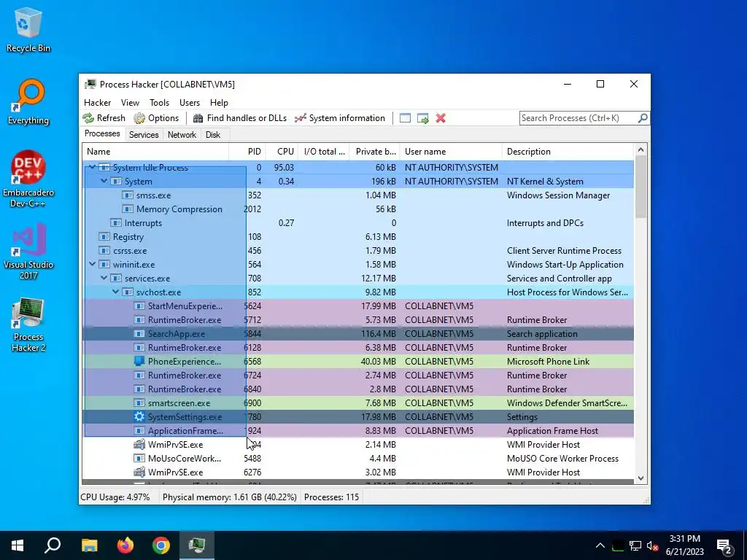Sort by Private bytes column header
This screenshot has height=560, width=747.
pos(374,152)
